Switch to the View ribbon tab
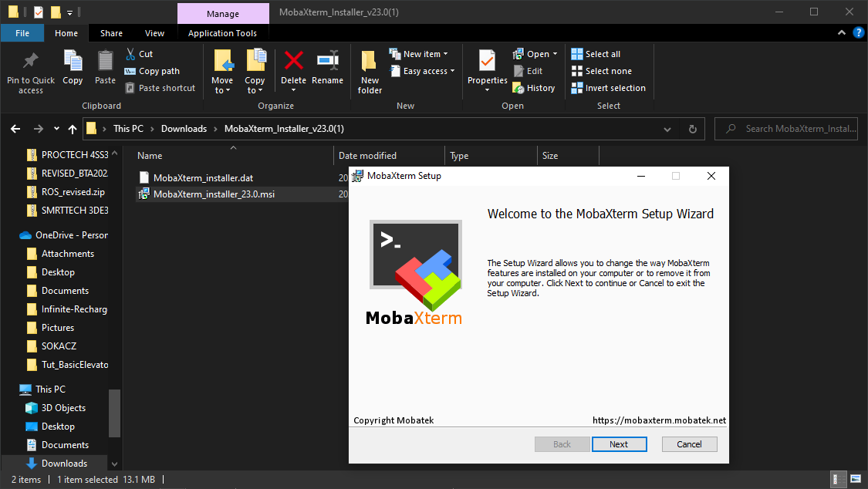This screenshot has height=489, width=868. [x=154, y=33]
